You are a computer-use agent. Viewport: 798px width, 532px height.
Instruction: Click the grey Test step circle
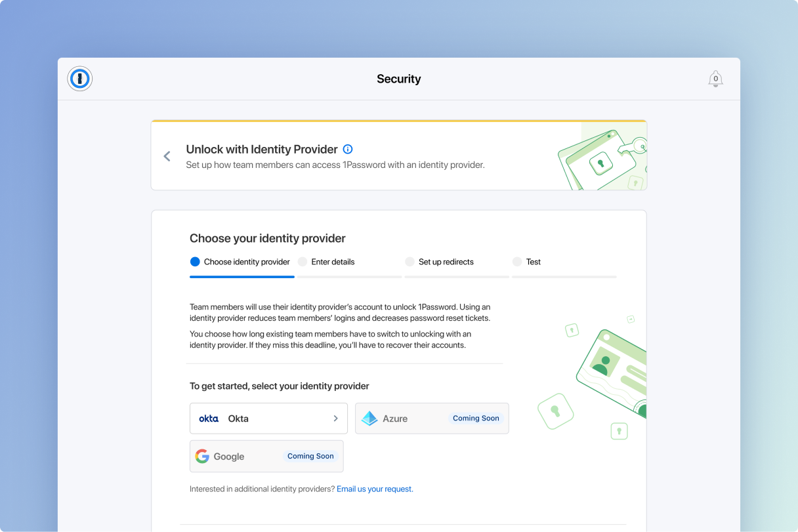pyautogui.click(x=517, y=262)
